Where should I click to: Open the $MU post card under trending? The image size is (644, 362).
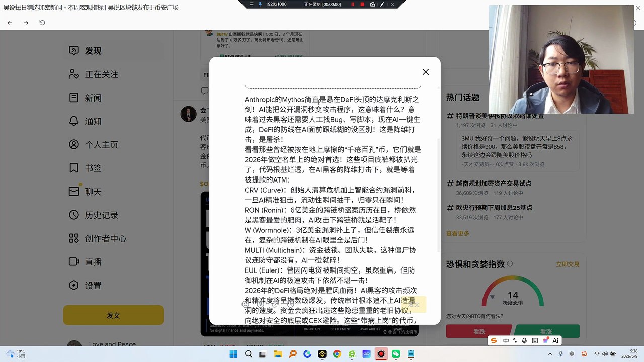point(517,151)
